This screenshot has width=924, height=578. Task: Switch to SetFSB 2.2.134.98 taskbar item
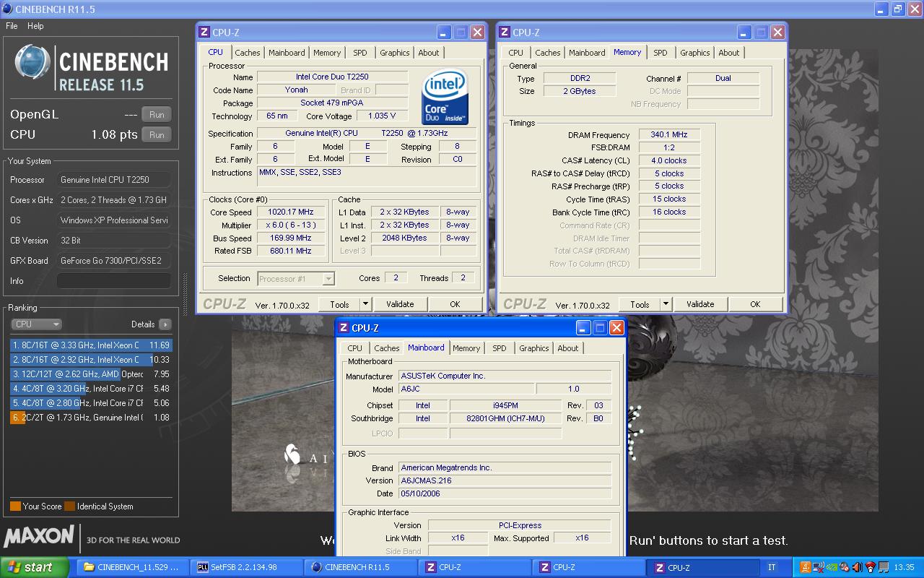[247, 567]
